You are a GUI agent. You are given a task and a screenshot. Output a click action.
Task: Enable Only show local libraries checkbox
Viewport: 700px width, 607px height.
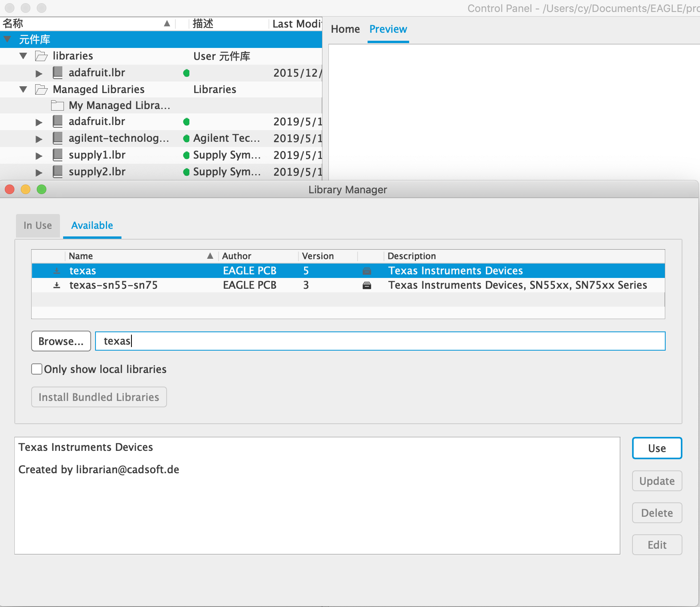[x=37, y=369]
